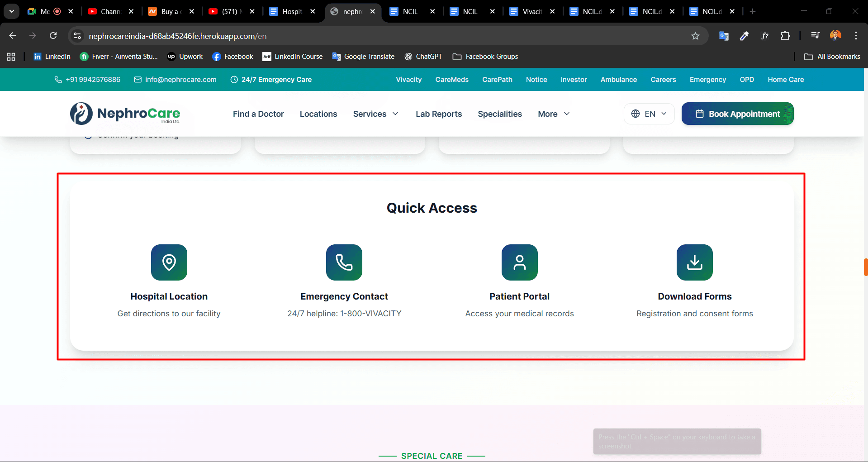The image size is (868, 462).
Task: Open the Patient Portal person icon
Action: pos(519,262)
